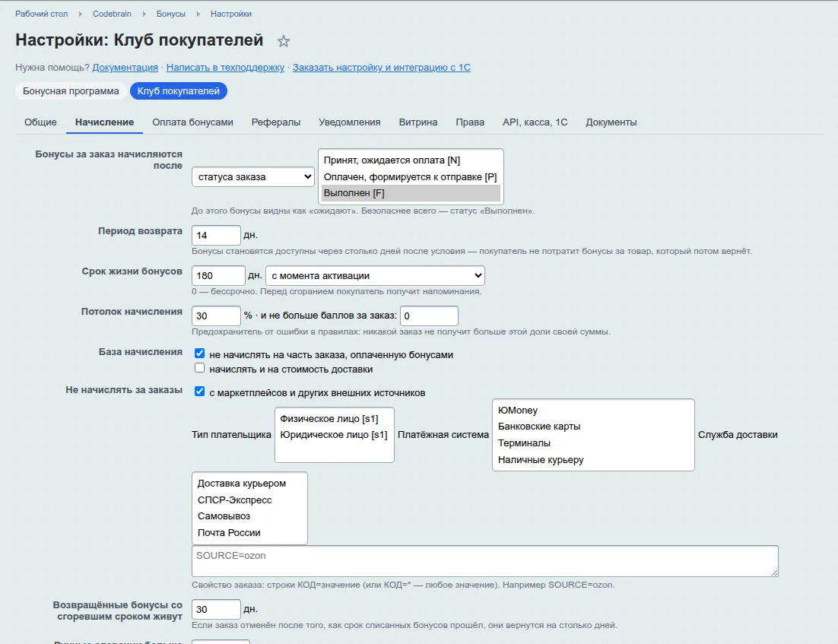
Task: Open the Права tab
Action: pyautogui.click(x=470, y=122)
